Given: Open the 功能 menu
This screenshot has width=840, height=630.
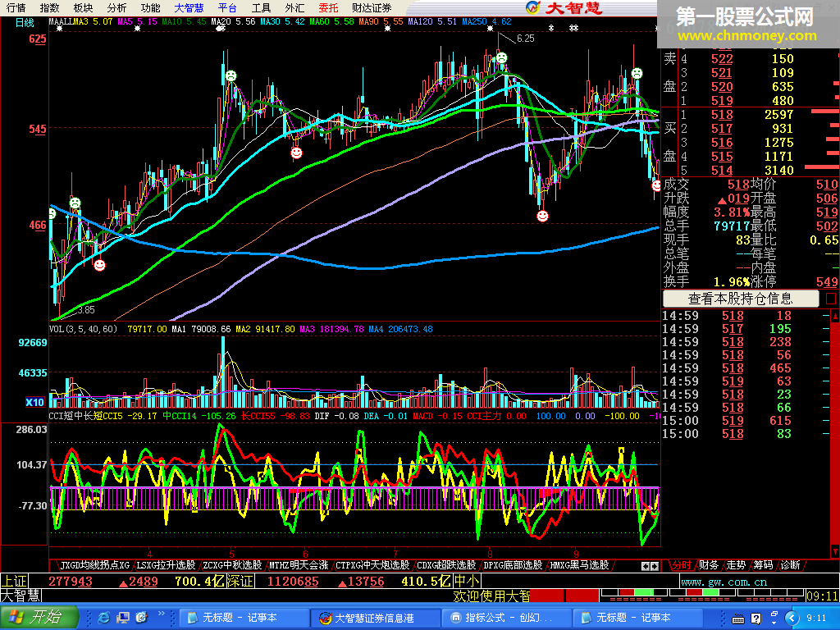Looking at the screenshot, I should point(151,8).
